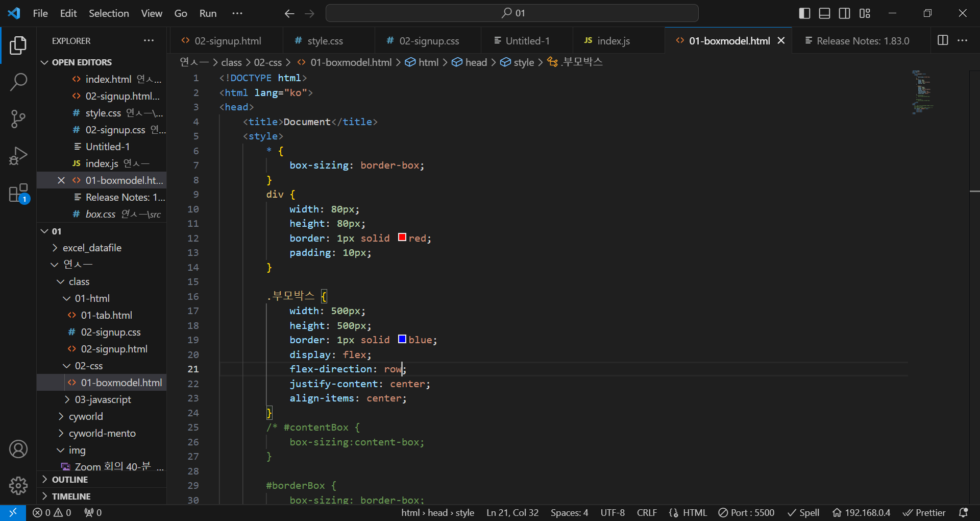The image size is (980, 521).
Task: Click the 192.168.0.4 status item
Action: 861,512
